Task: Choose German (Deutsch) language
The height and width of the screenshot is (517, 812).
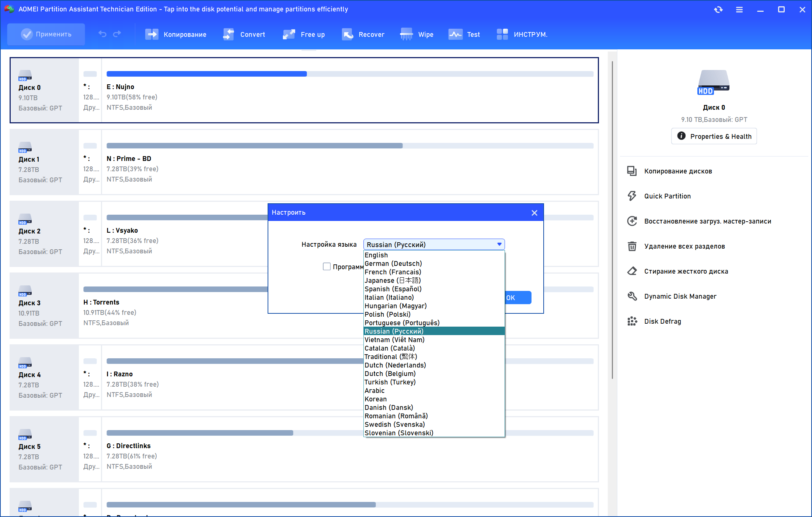Action: coord(434,263)
